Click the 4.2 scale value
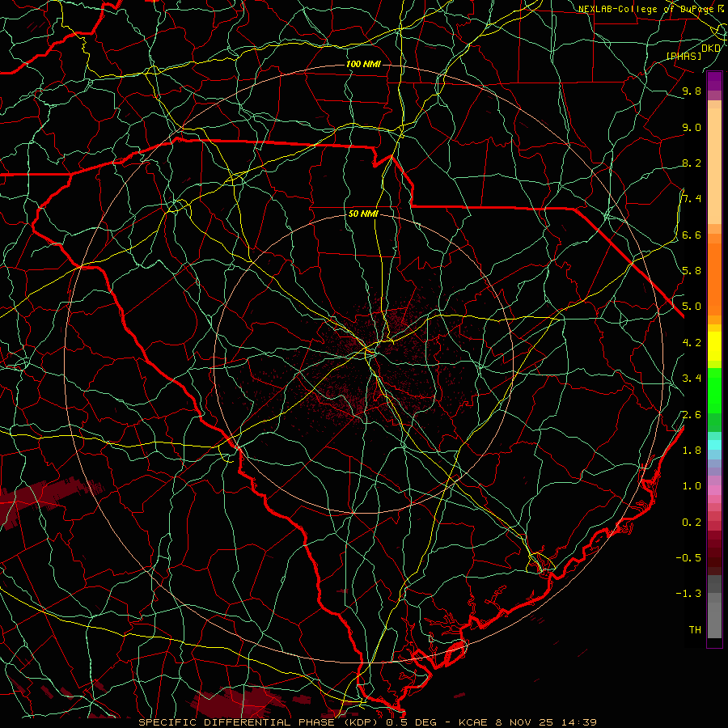 692,343
